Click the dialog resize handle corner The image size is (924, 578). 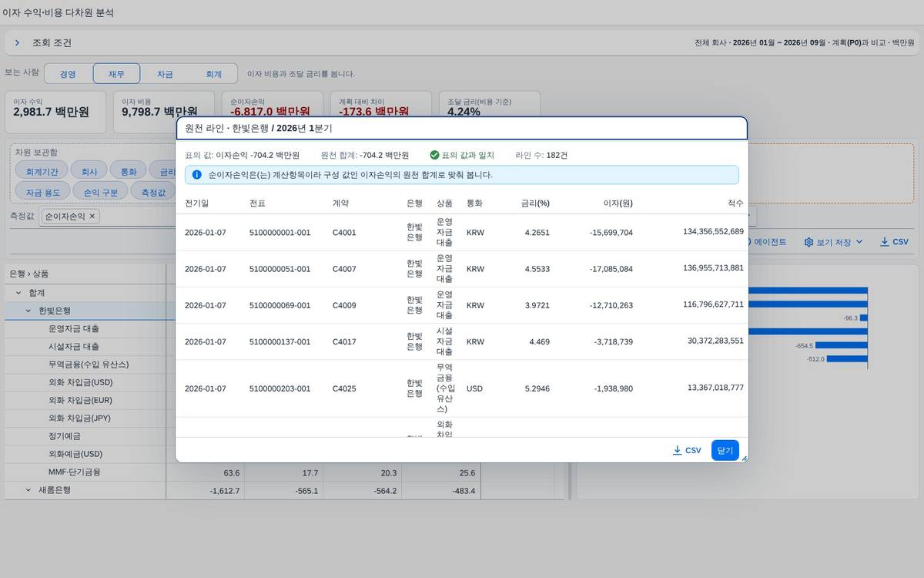click(743, 459)
